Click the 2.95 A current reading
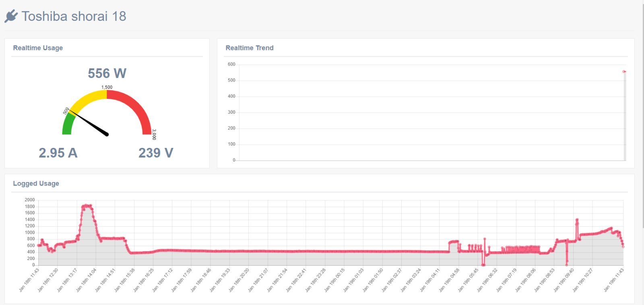 pos(58,153)
